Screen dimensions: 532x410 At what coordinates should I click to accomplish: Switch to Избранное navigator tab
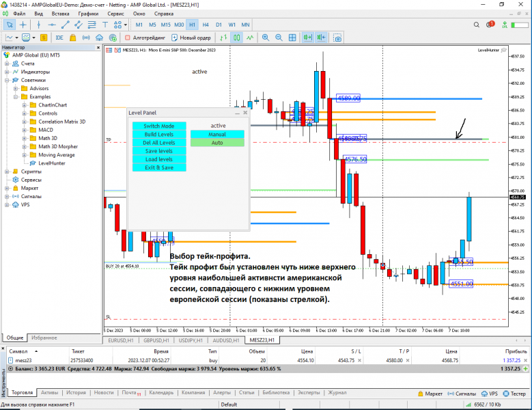44,338
